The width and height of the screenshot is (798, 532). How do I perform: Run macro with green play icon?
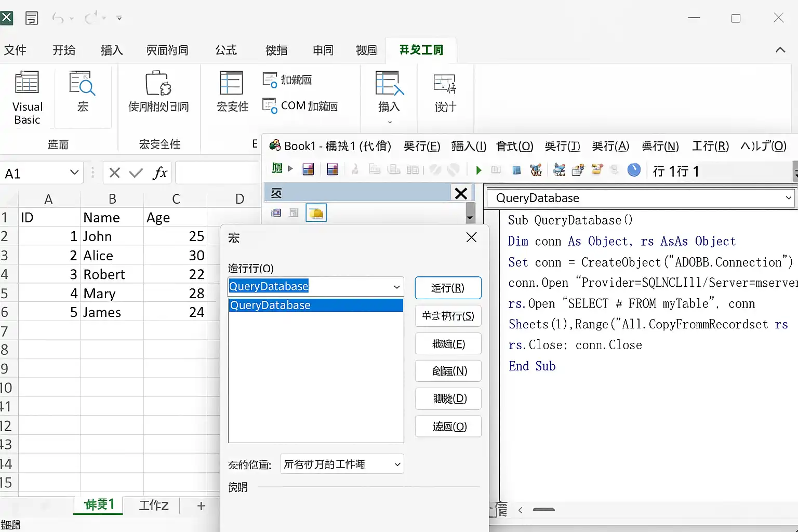click(x=478, y=170)
